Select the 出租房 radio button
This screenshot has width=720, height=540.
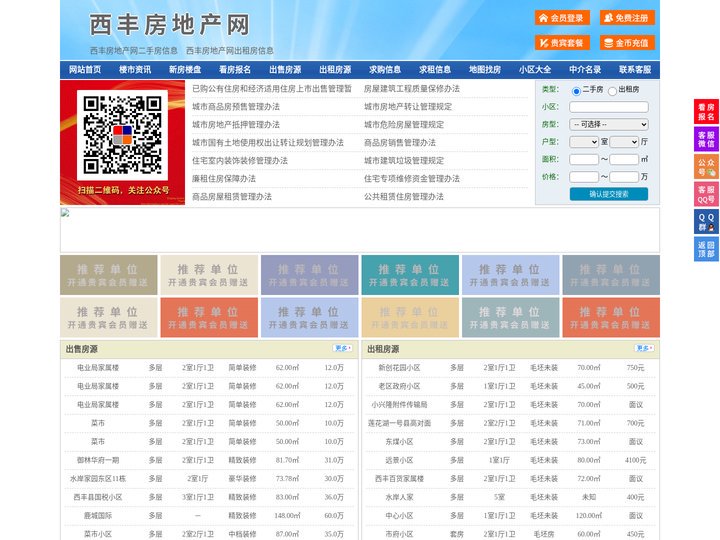click(x=612, y=91)
